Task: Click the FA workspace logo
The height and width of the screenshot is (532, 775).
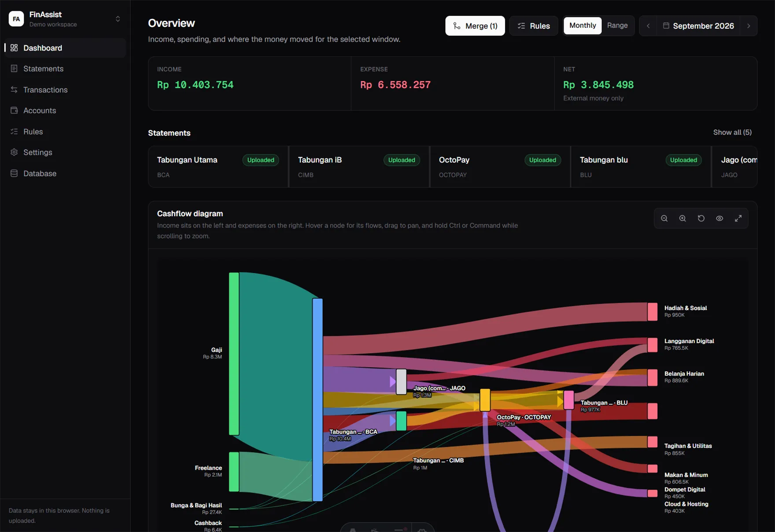Action: pyautogui.click(x=16, y=19)
